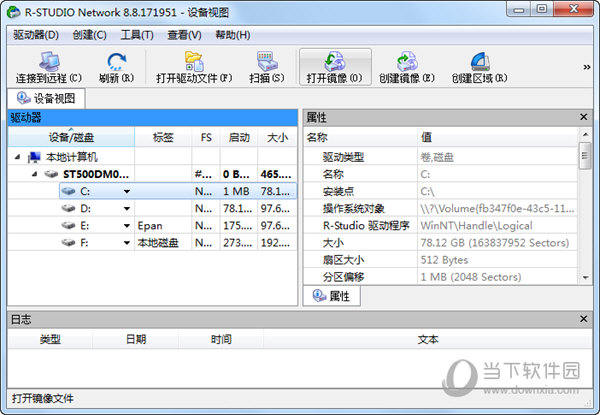Screen dimensions: 600x415
Task: Collapse the 本地计算机 tree node
Action: coord(17,157)
